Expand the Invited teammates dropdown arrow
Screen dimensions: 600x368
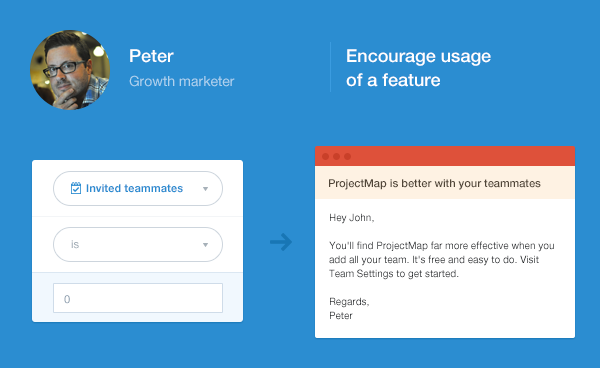(205, 189)
